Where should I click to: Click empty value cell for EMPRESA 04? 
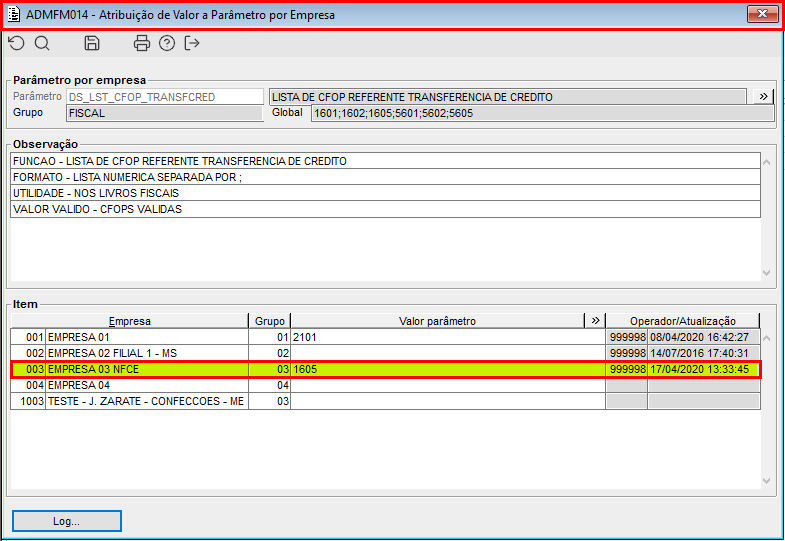448,385
